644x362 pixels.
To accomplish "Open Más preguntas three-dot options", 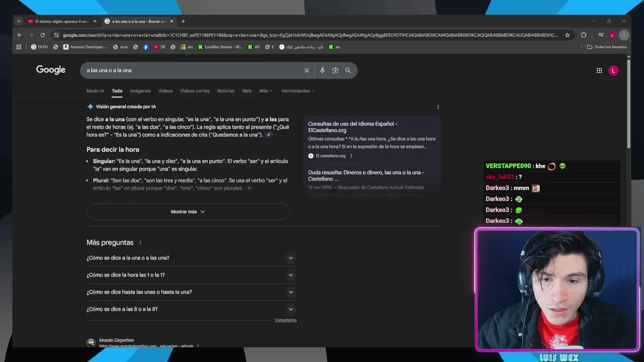I will point(140,243).
